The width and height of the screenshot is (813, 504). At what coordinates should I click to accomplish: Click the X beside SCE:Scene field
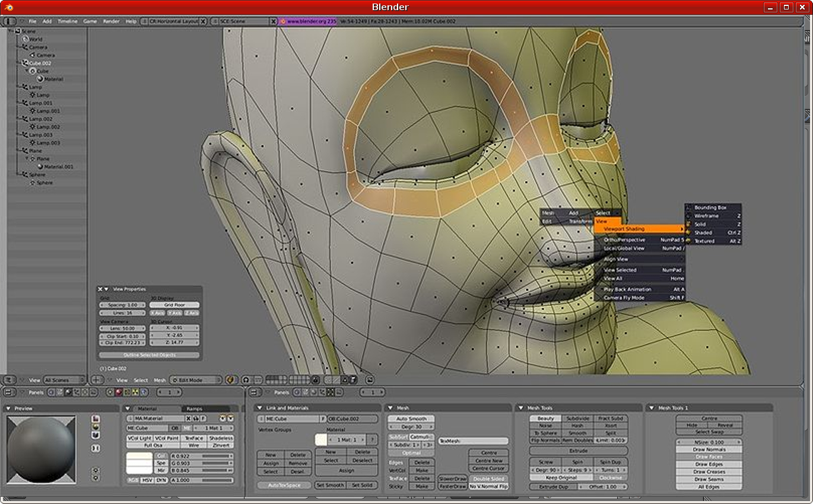274,21
